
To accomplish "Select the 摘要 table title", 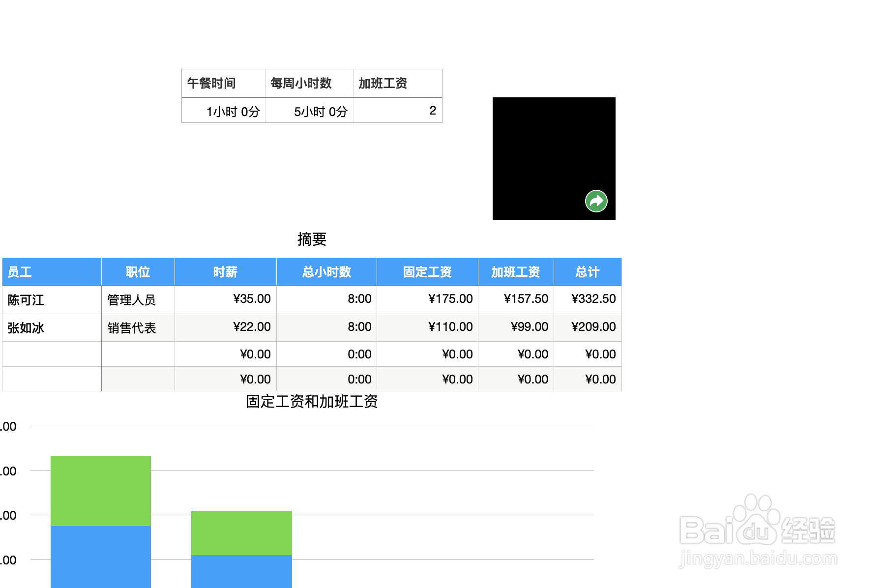I will (313, 239).
